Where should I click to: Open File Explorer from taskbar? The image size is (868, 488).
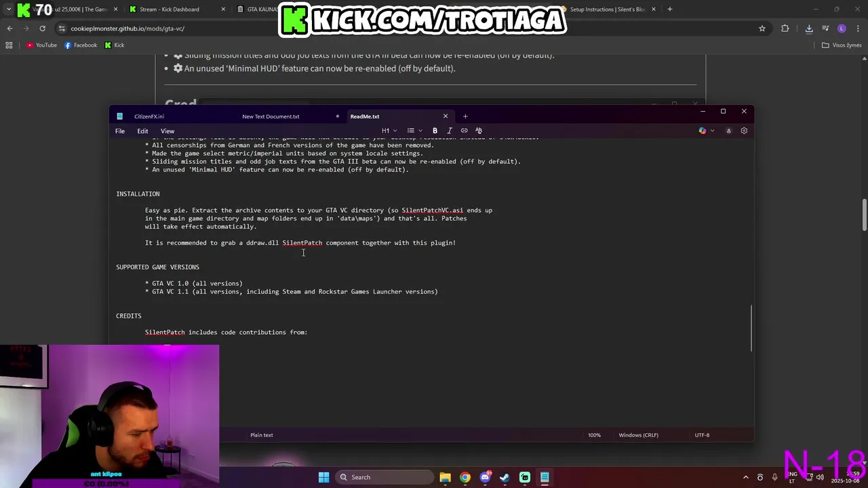(445, 477)
